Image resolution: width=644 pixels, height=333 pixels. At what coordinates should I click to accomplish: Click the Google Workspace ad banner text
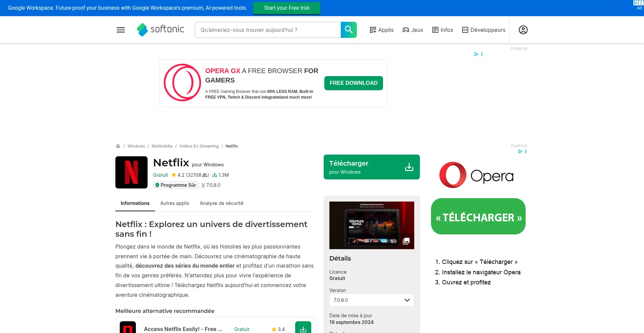[x=127, y=8]
